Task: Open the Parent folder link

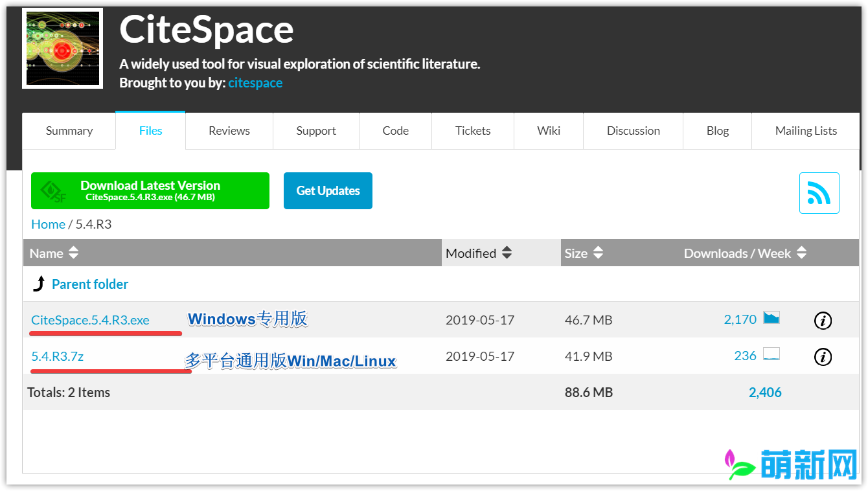Action: (x=90, y=284)
